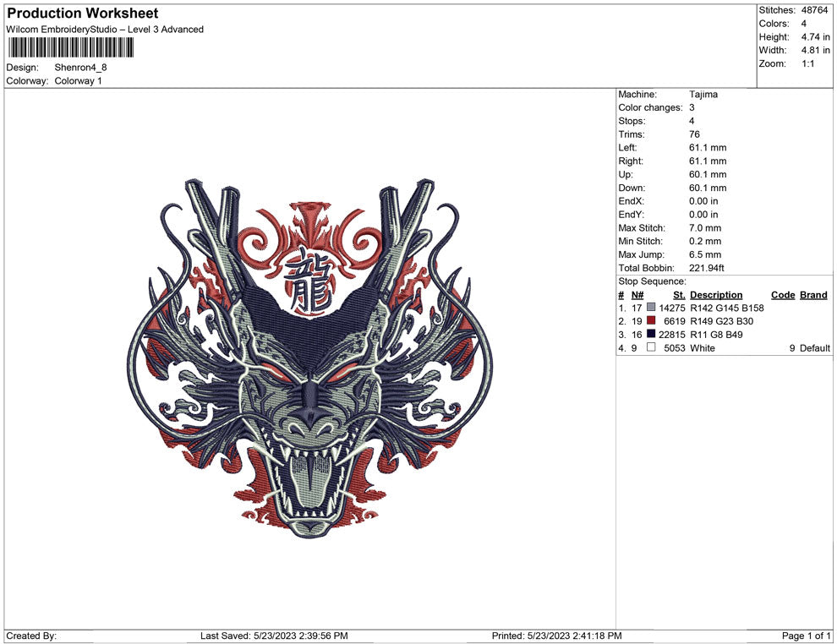Click the 'Page 1 of 1' indicator
Screen dimensions: 837x644
coord(806,636)
